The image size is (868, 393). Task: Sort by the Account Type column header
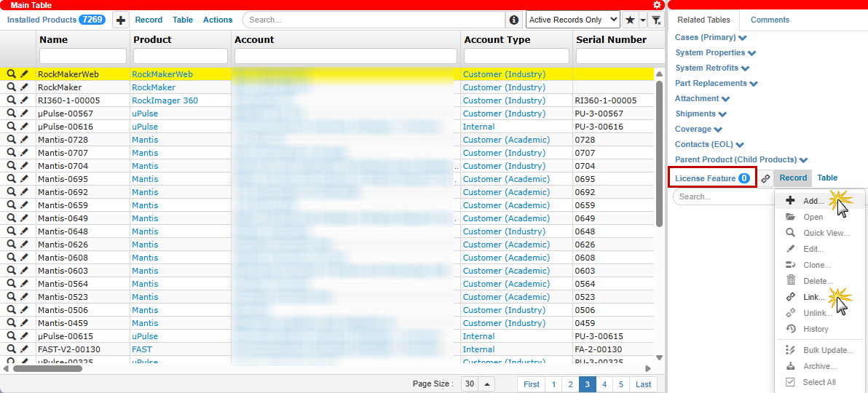point(497,40)
